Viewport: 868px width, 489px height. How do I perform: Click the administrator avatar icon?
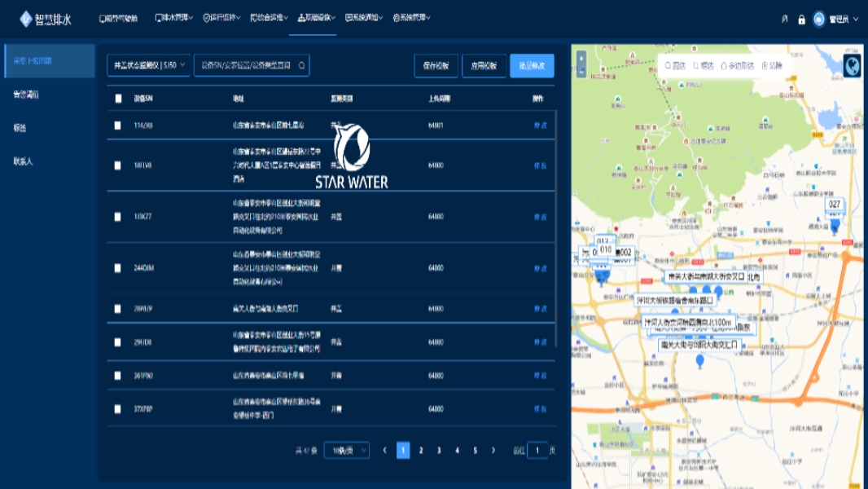818,19
